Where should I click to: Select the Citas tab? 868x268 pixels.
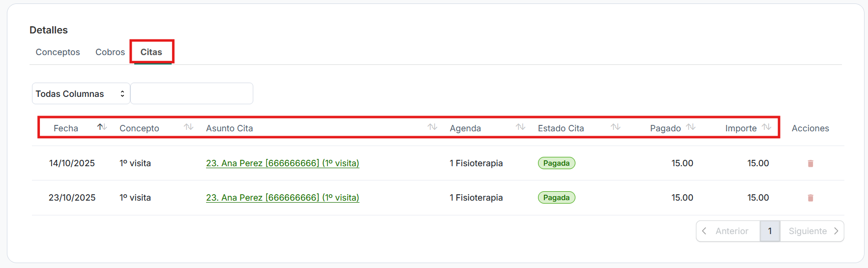151,52
